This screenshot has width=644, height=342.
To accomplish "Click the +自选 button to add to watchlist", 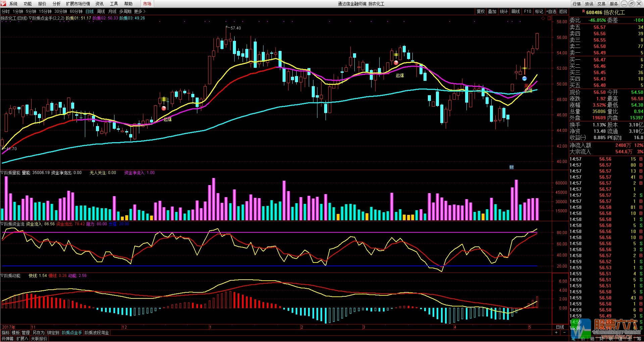I will point(551,11).
